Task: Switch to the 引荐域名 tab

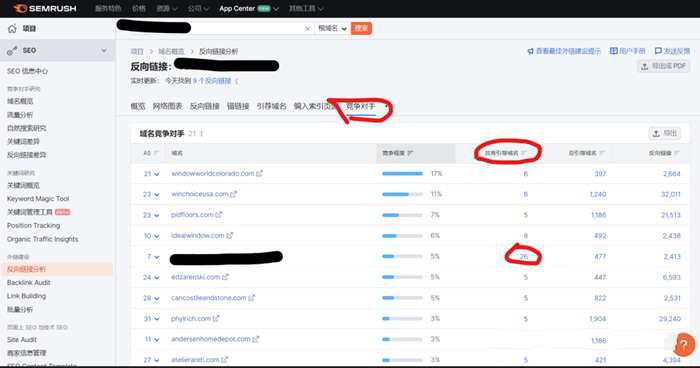Action: click(x=271, y=106)
